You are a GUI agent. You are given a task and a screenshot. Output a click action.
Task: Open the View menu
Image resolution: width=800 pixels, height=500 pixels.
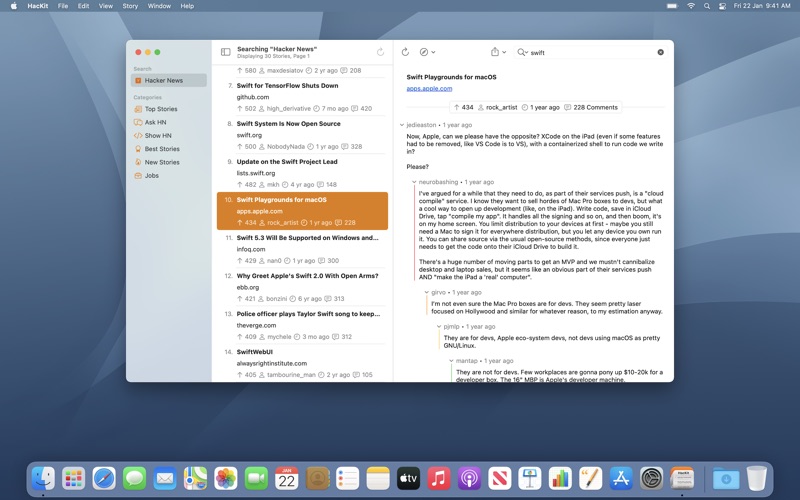pyautogui.click(x=106, y=6)
